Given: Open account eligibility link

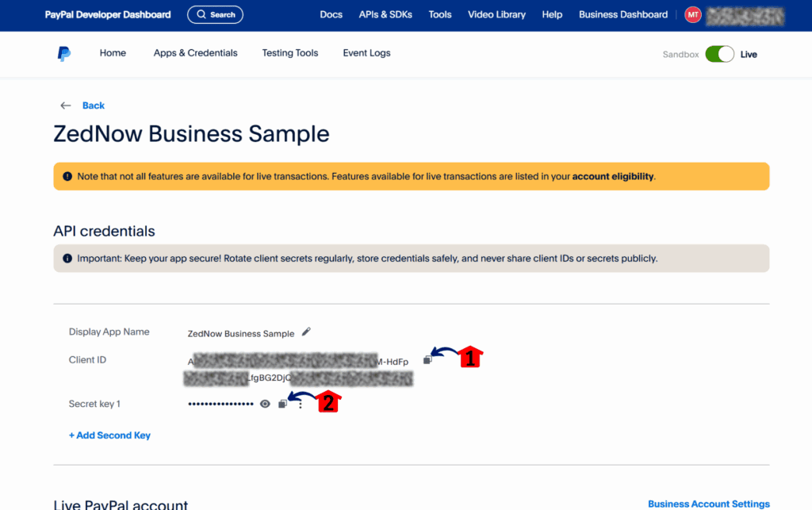Looking at the screenshot, I should click(x=613, y=177).
